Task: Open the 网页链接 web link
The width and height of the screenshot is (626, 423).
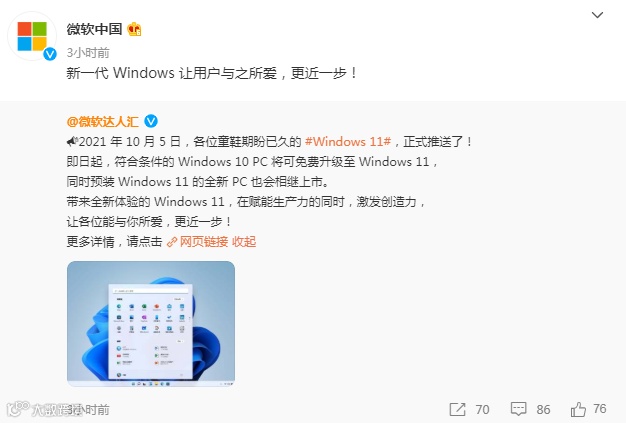Action: 204,241
